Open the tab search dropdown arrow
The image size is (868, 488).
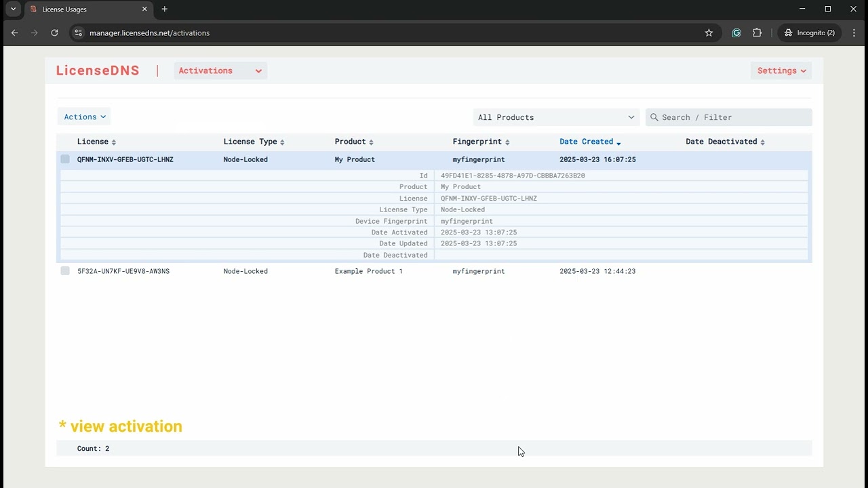tap(13, 9)
